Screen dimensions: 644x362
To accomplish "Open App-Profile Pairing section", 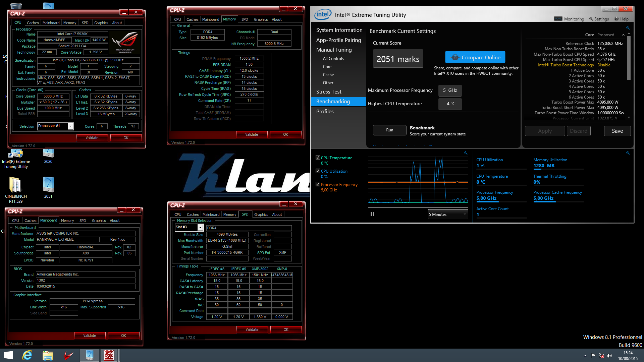I will (338, 40).
